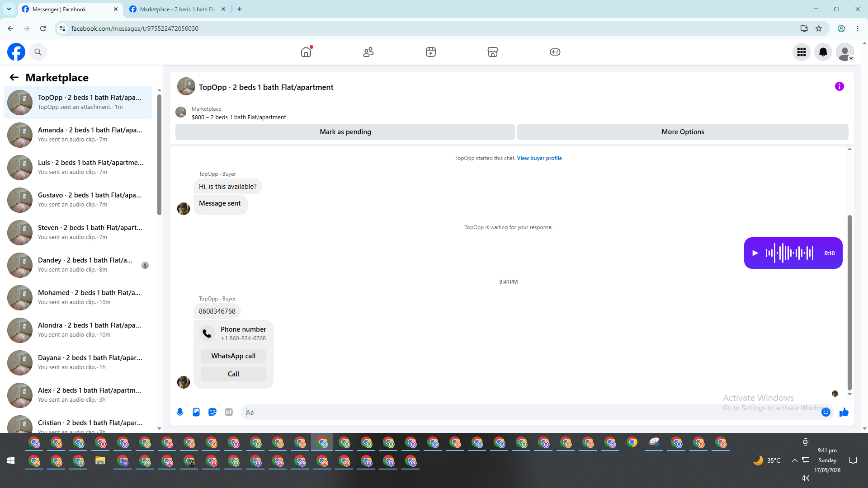The height and width of the screenshot is (488, 868).
Task: Open More Options for the listing
Action: (683, 132)
